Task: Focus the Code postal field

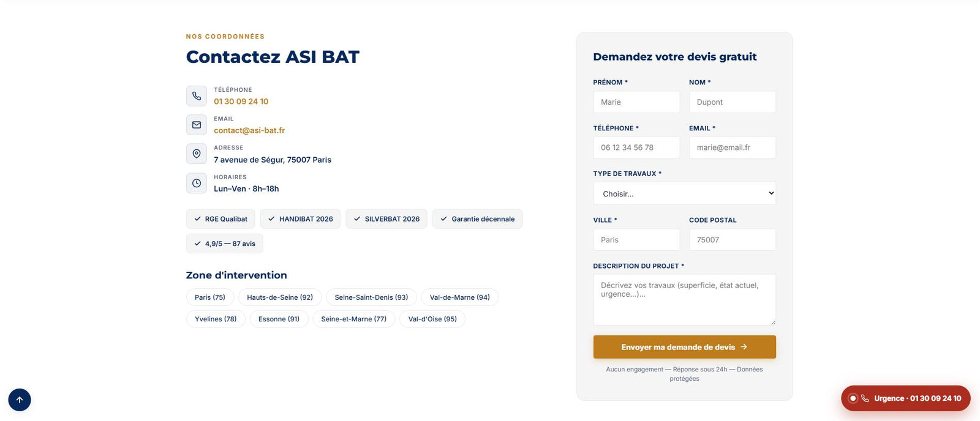Action: [x=733, y=240]
